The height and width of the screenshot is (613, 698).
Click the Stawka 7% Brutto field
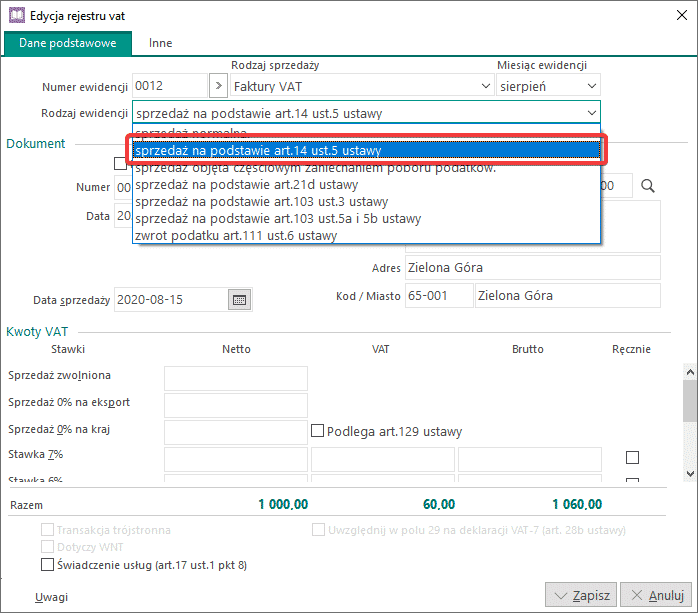point(530,459)
